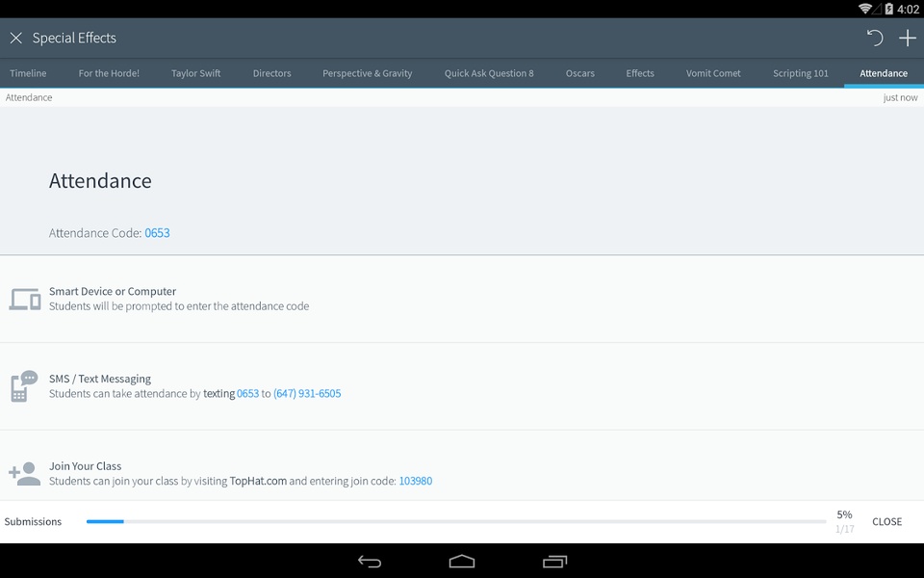Tap the undo arrow icon in header
Viewport: 924px width, 578px height.
click(875, 39)
